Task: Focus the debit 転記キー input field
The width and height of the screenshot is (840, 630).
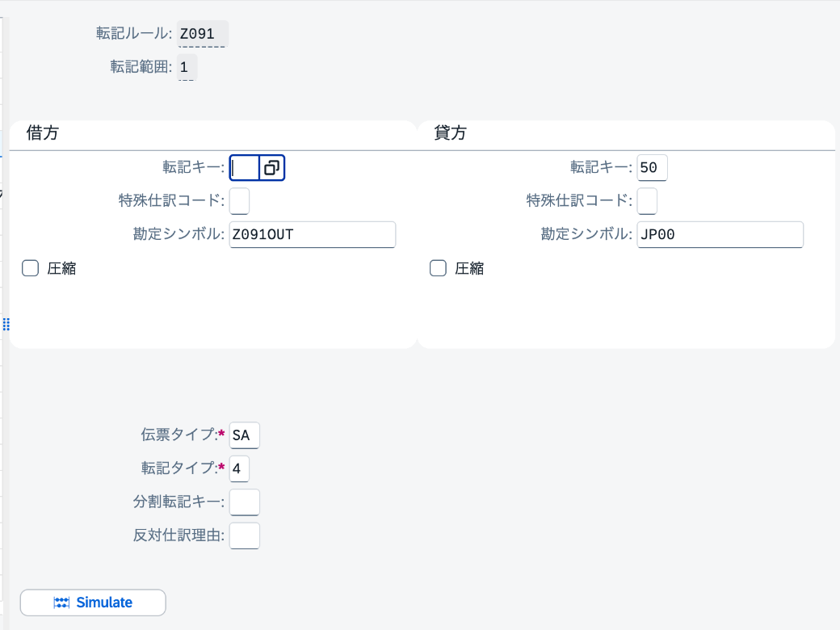Action: [x=245, y=168]
